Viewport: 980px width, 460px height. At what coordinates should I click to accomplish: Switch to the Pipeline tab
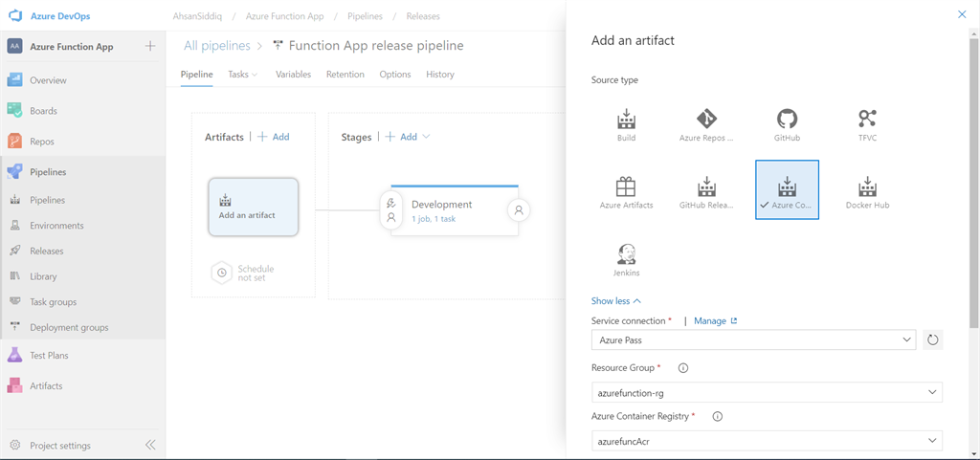197,75
